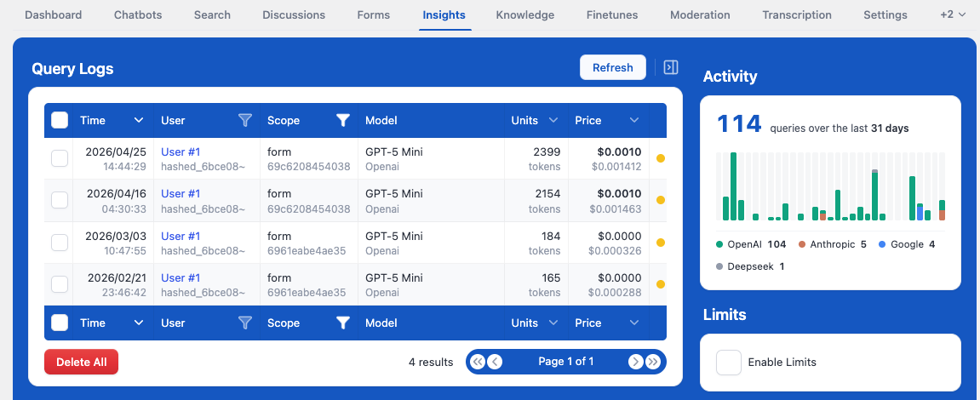The width and height of the screenshot is (980, 400).
Task: Select the 2026/03/03 log row checkbox
Action: click(60, 243)
